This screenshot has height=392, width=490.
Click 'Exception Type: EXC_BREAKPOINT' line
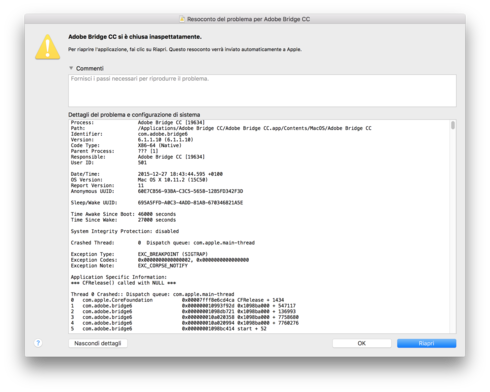[139, 254]
